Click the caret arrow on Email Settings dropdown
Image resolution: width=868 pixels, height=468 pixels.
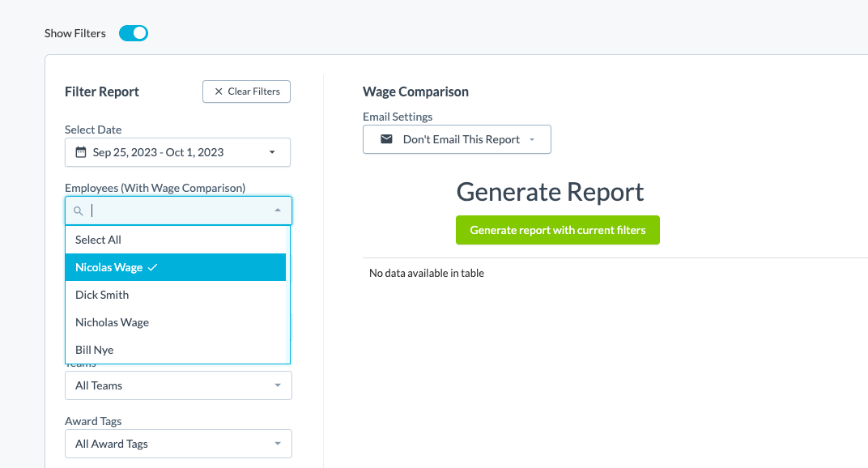(532, 139)
